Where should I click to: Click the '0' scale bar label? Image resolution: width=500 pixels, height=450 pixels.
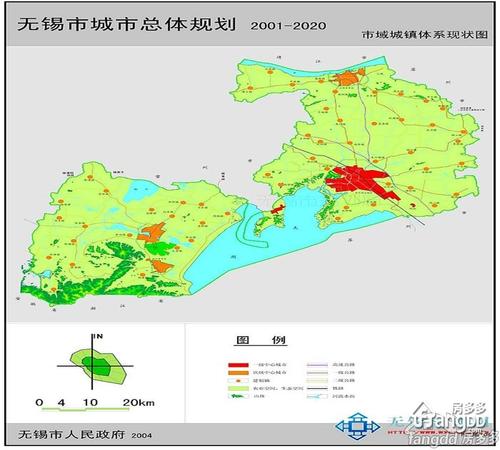39,403
